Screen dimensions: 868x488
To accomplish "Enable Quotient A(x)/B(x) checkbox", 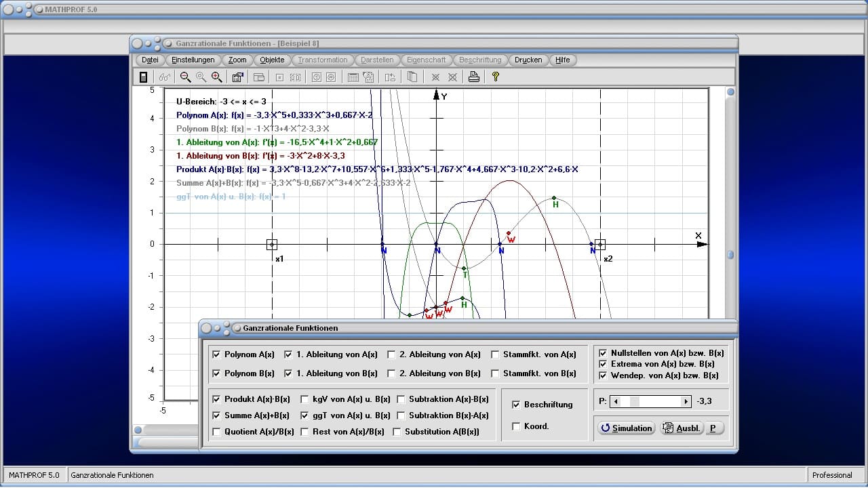I will click(216, 432).
